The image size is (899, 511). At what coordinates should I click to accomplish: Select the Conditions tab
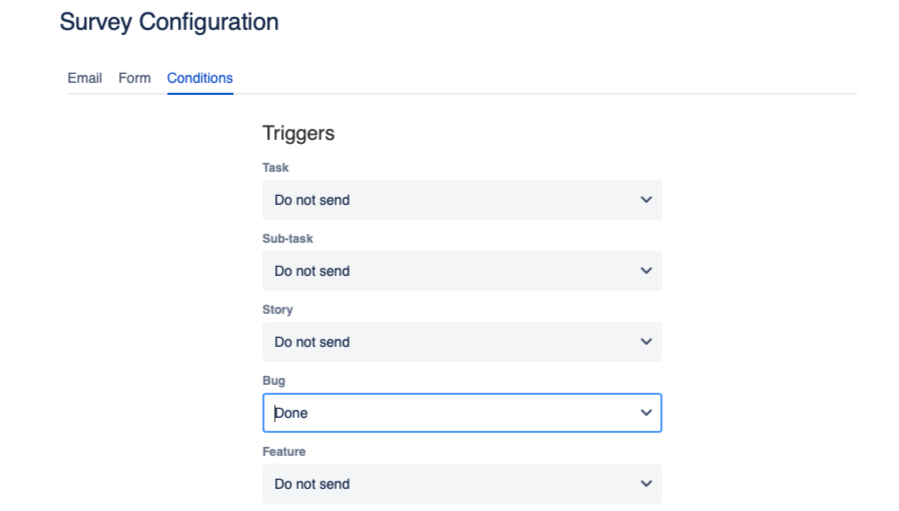[200, 78]
